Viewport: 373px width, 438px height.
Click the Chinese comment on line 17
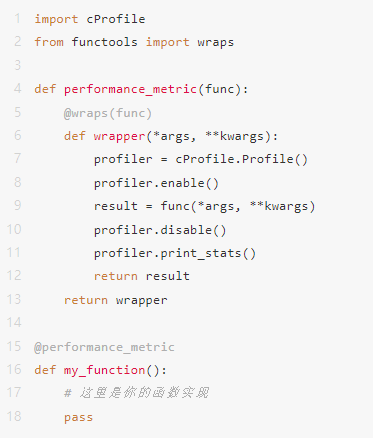(x=137, y=393)
